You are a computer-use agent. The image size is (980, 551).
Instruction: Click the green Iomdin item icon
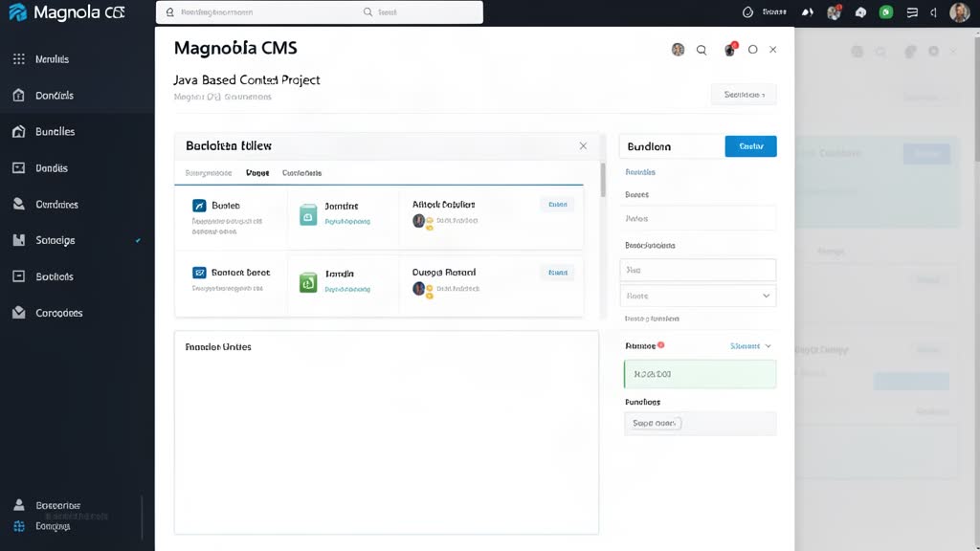(x=308, y=283)
